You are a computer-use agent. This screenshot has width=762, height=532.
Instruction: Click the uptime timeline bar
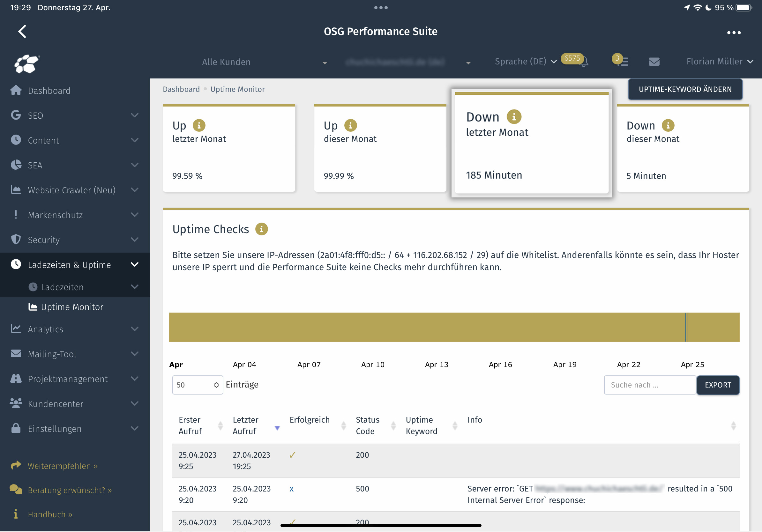click(454, 327)
